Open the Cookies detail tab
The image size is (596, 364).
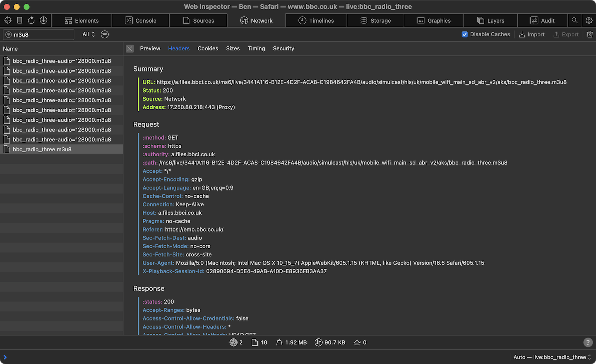tap(208, 48)
